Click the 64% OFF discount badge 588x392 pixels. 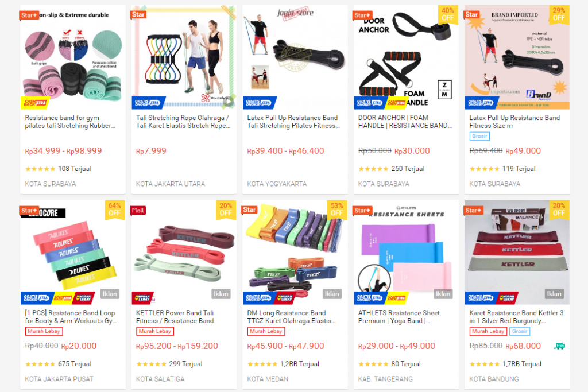click(x=114, y=209)
